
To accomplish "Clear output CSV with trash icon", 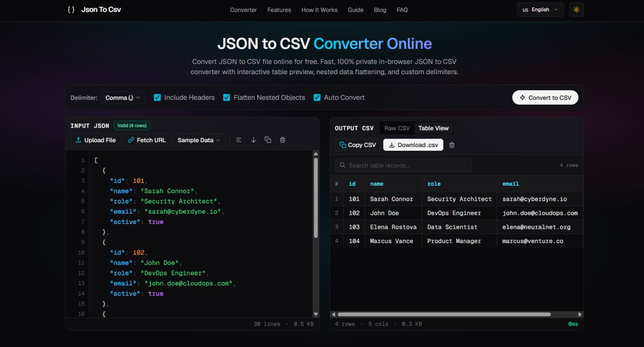I will click(x=452, y=145).
